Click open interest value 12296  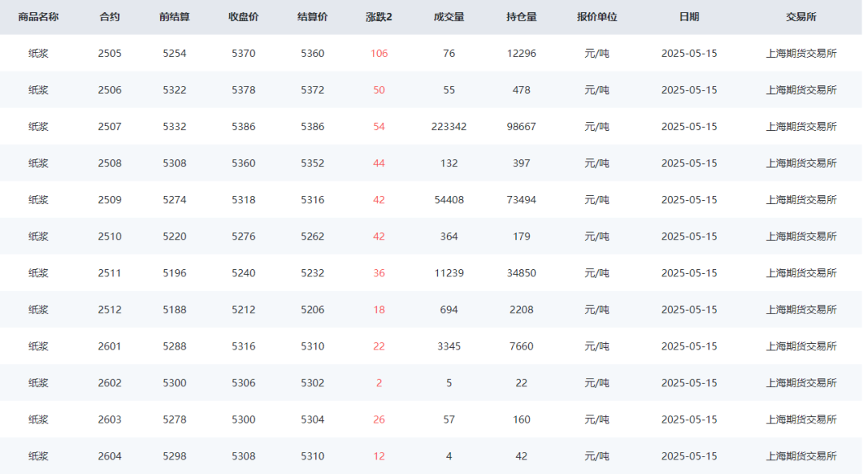pyautogui.click(x=522, y=54)
